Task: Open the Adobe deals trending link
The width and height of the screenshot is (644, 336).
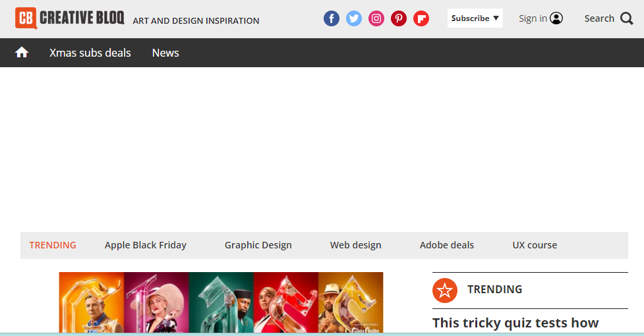Action: click(x=447, y=245)
